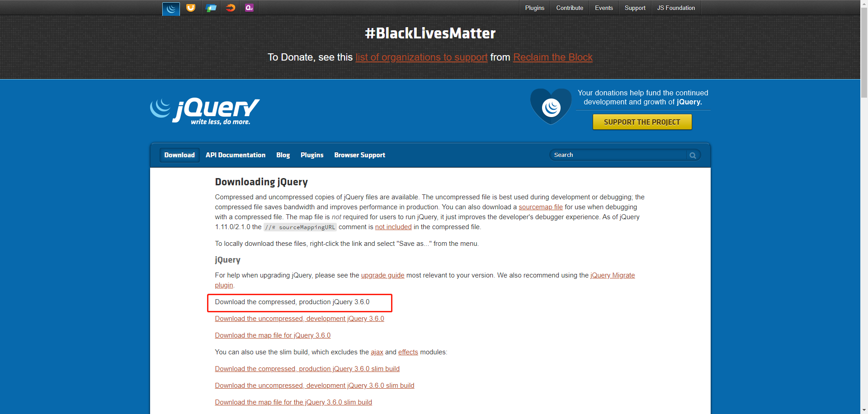Download compressed production jQuery 3.6.0 slim build
Screen dimensions: 868x414
(x=307, y=369)
